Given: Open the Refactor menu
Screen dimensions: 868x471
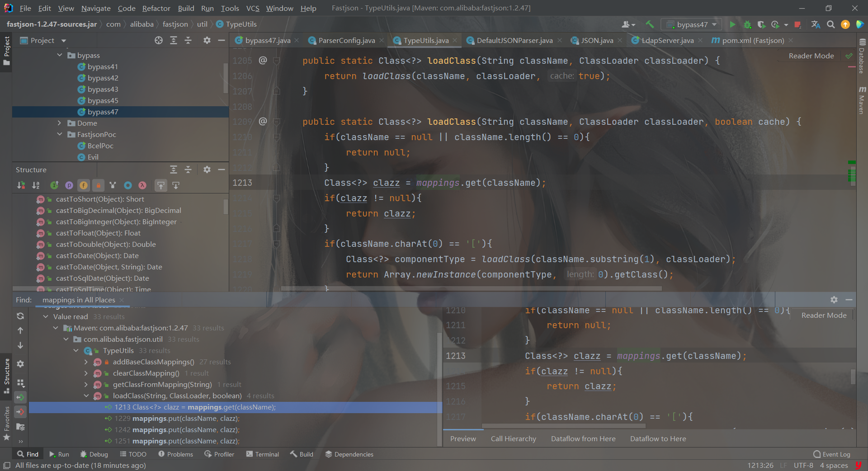Looking at the screenshot, I should click(x=156, y=8).
